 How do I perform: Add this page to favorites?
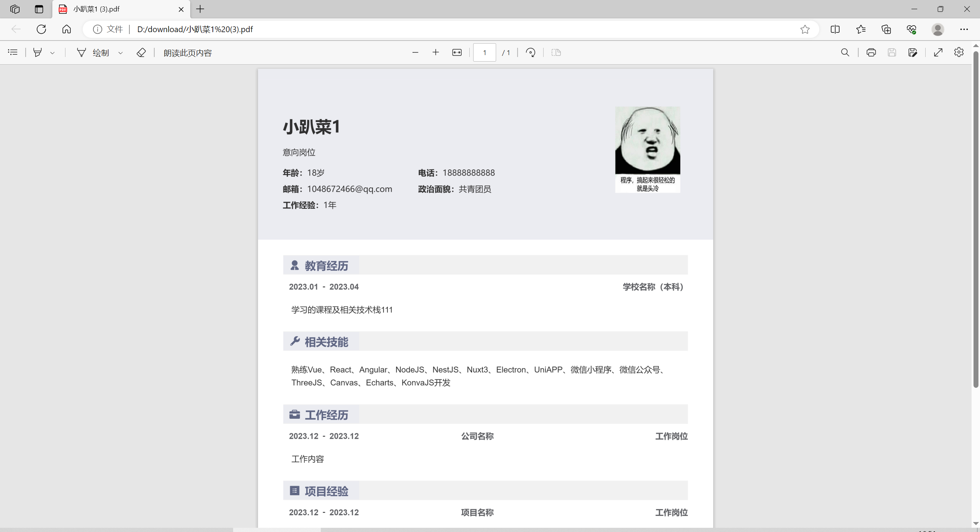(x=805, y=29)
